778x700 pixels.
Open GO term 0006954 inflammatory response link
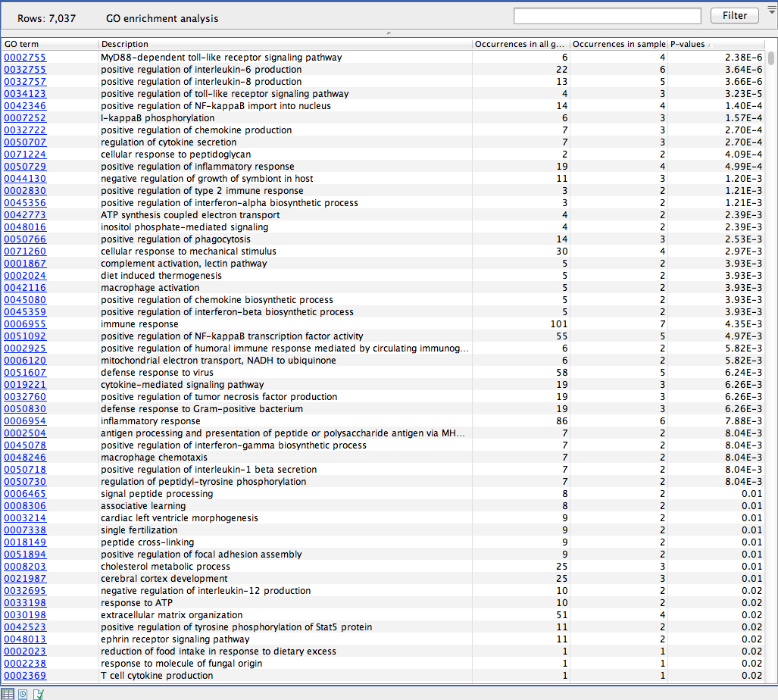pos(25,421)
